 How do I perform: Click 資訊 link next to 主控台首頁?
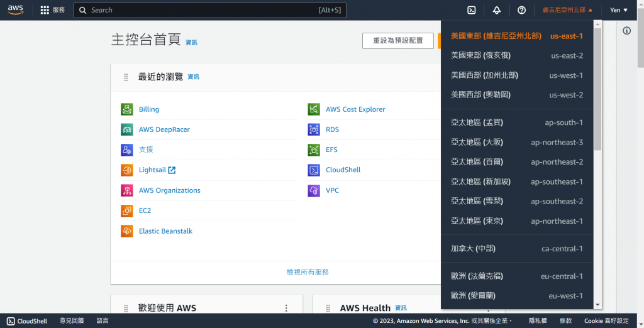(191, 42)
